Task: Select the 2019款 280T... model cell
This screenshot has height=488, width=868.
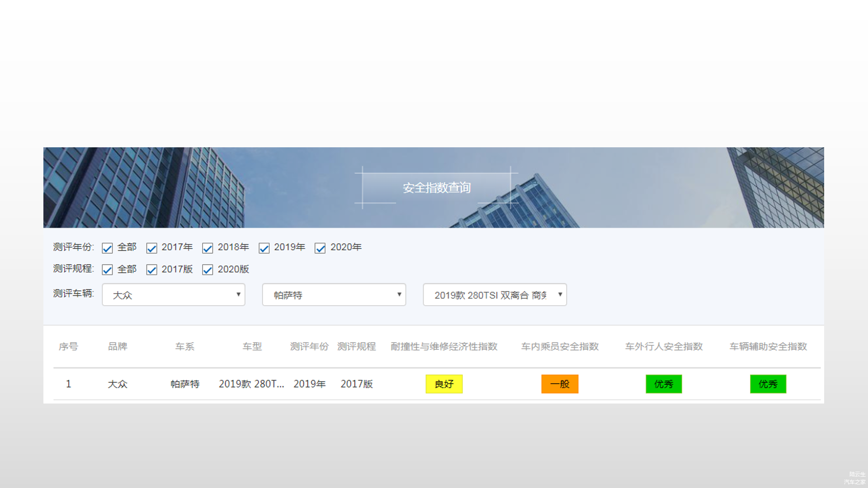Action: pyautogui.click(x=252, y=384)
